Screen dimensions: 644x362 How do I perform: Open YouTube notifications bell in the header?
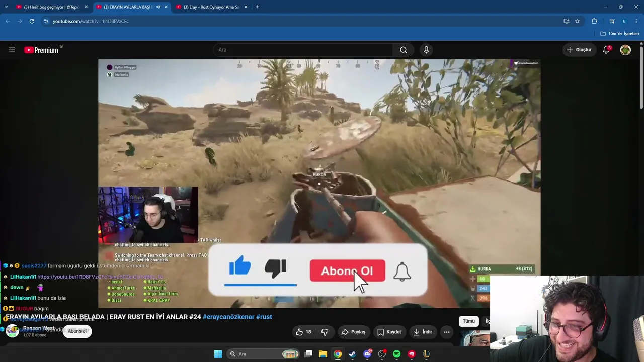(x=606, y=50)
